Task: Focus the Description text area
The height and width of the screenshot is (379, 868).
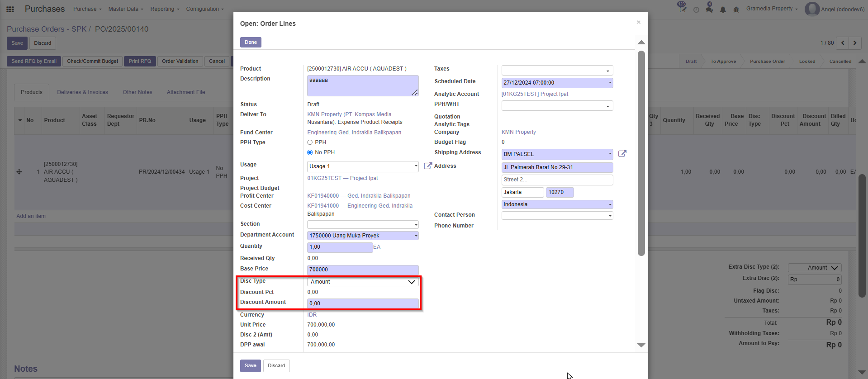Action: point(363,85)
